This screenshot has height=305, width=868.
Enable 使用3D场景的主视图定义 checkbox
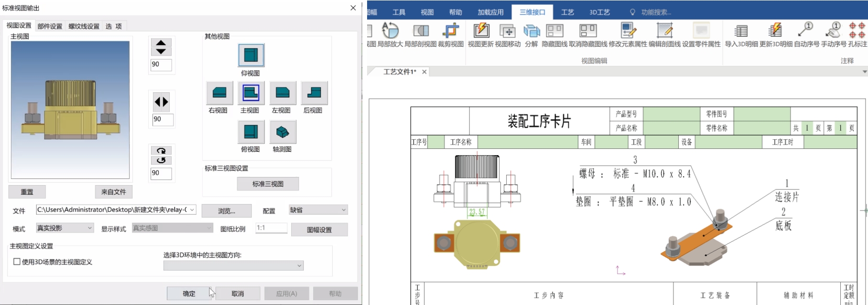click(17, 262)
